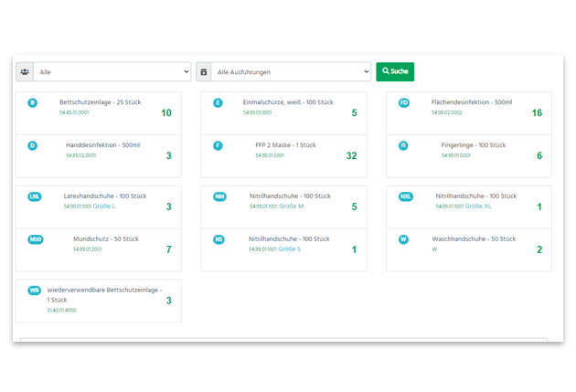Click the FI badge for Fingerlinge

point(403,145)
